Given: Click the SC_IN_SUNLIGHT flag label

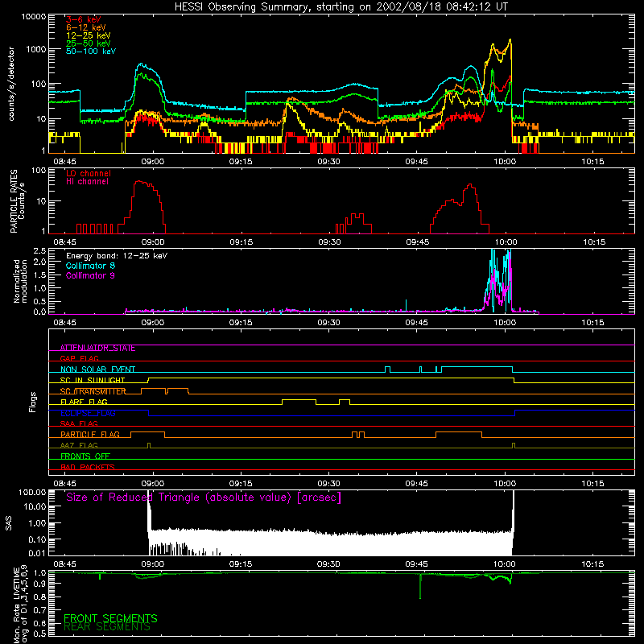Looking at the screenshot, I should [93, 380].
